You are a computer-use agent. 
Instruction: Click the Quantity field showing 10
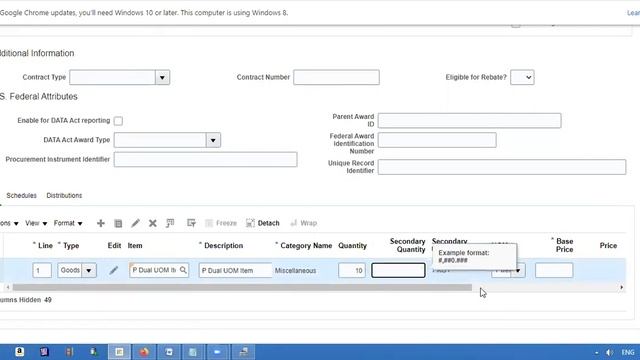pyautogui.click(x=352, y=270)
